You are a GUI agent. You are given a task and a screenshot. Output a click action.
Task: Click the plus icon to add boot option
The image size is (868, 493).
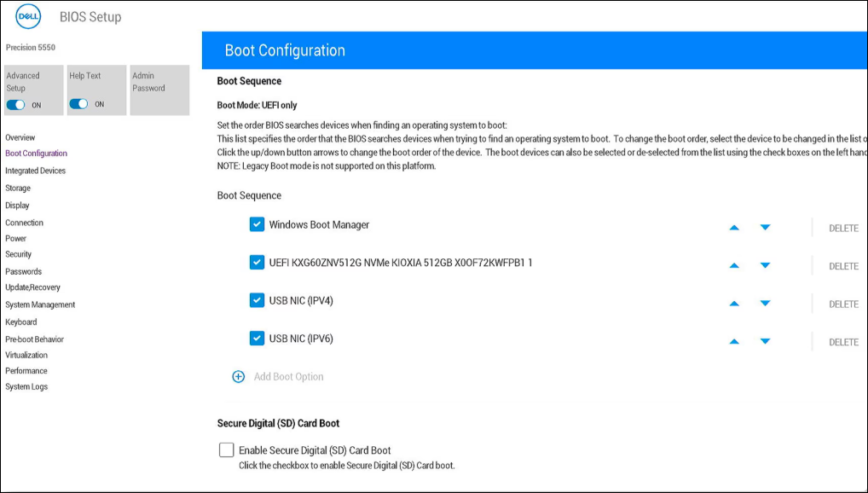(239, 377)
